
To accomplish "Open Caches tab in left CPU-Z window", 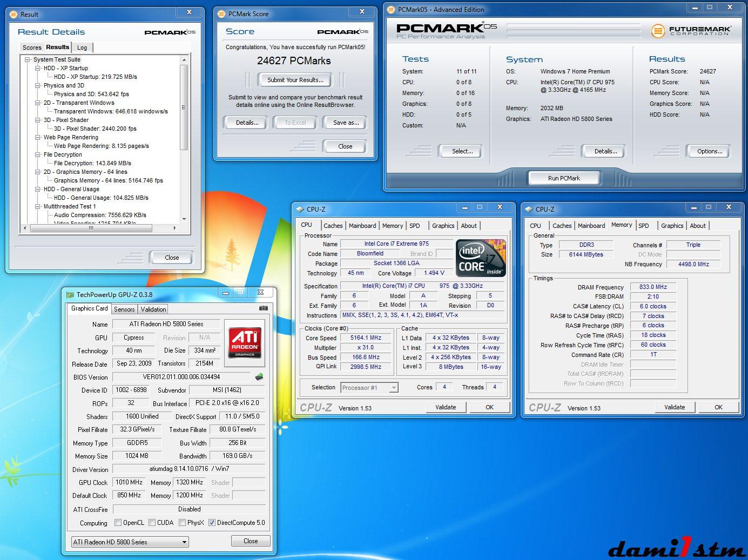I will pos(333,226).
